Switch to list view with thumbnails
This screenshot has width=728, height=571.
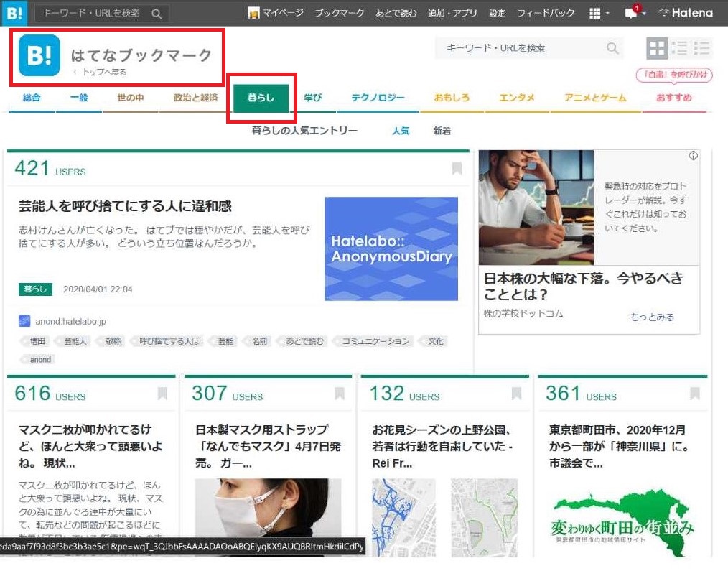pos(680,48)
